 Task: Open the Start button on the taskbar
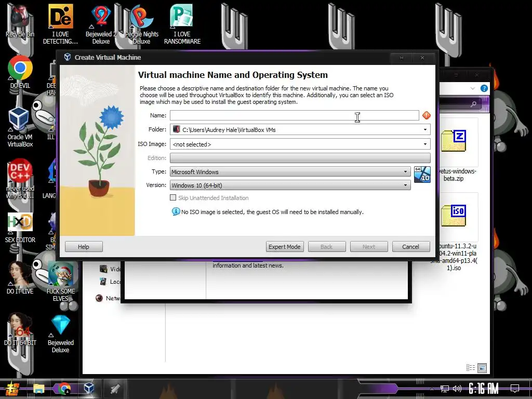pyautogui.click(x=12, y=389)
